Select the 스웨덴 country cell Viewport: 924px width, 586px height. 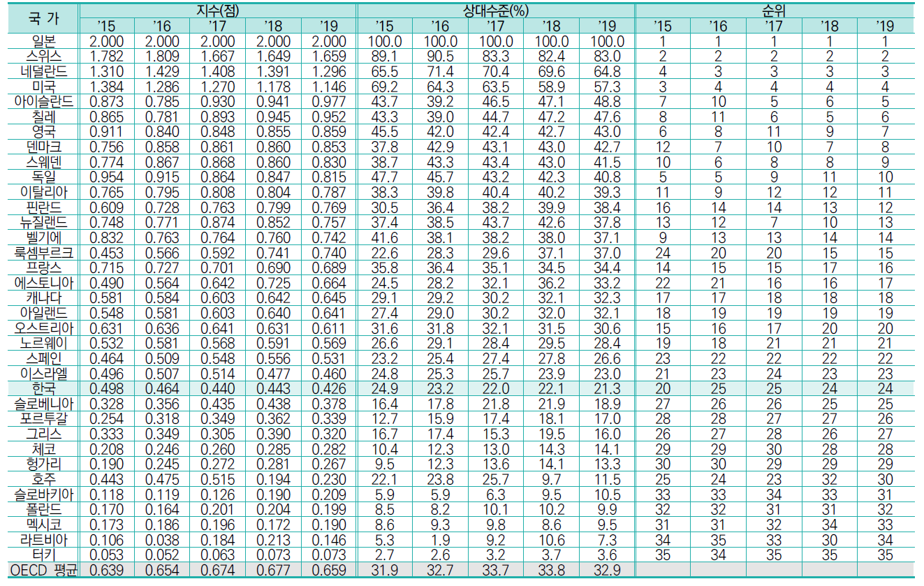click(x=43, y=162)
